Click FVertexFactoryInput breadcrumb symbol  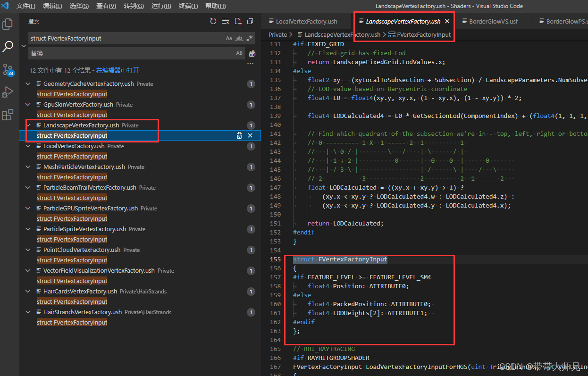424,34
